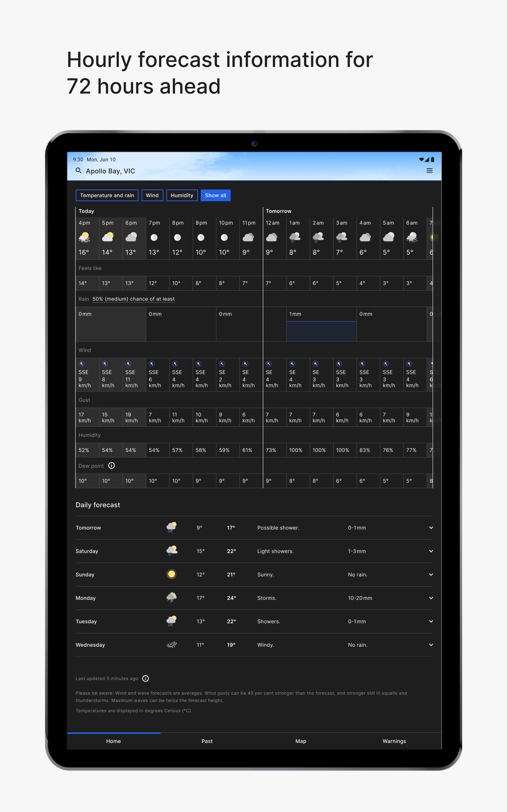Toggle the Humidity filter chip
The image size is (507, 812).
[182, 195]
